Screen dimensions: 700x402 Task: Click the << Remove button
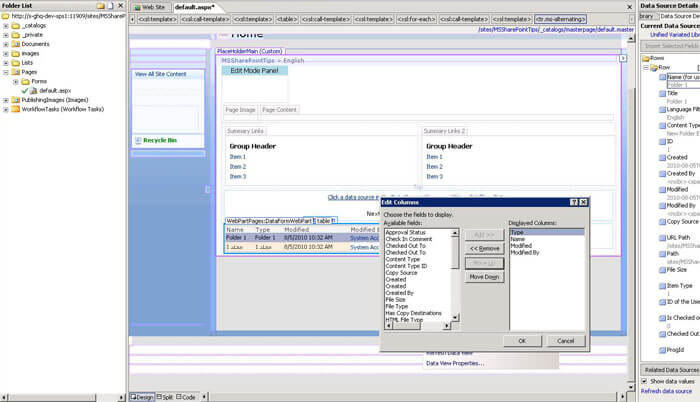tap(484, 248)
